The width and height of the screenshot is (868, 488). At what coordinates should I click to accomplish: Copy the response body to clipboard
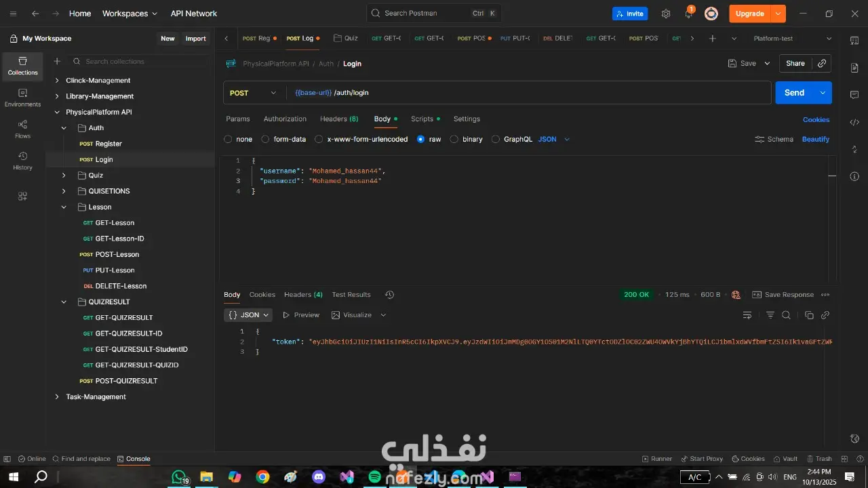809,315
